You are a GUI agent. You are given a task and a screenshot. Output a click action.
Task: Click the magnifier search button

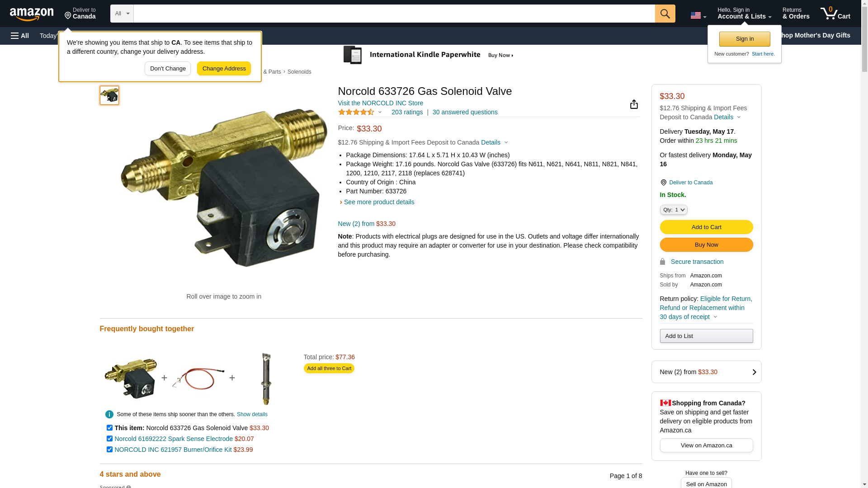pos(665,14)
